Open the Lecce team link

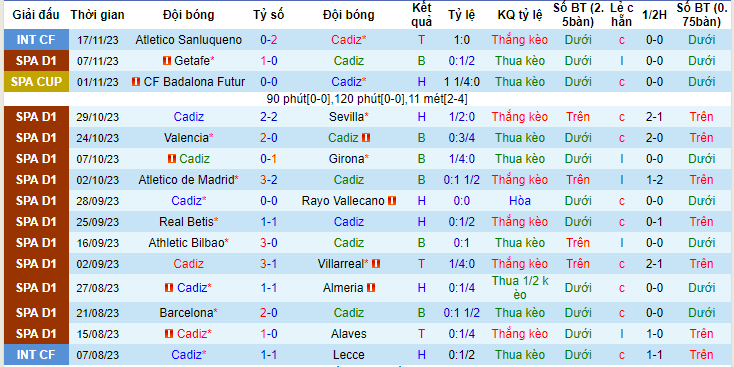[x=349, y=355]
